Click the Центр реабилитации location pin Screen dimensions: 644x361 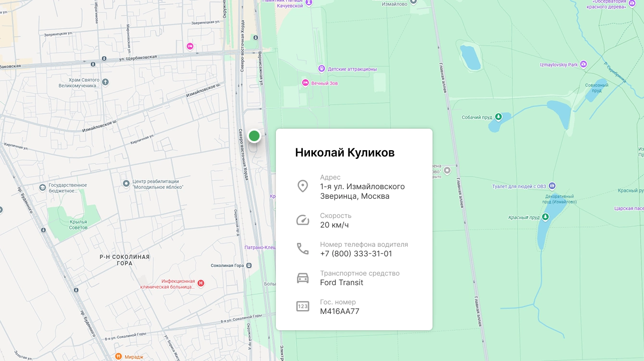[126, 183]
